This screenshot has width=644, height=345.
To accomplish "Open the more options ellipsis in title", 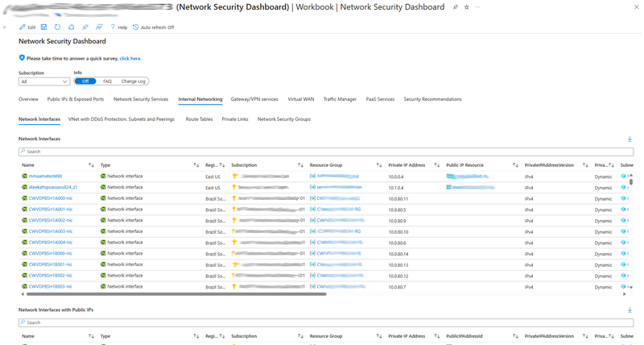I will pyautogui.click(x=477, y=7).
